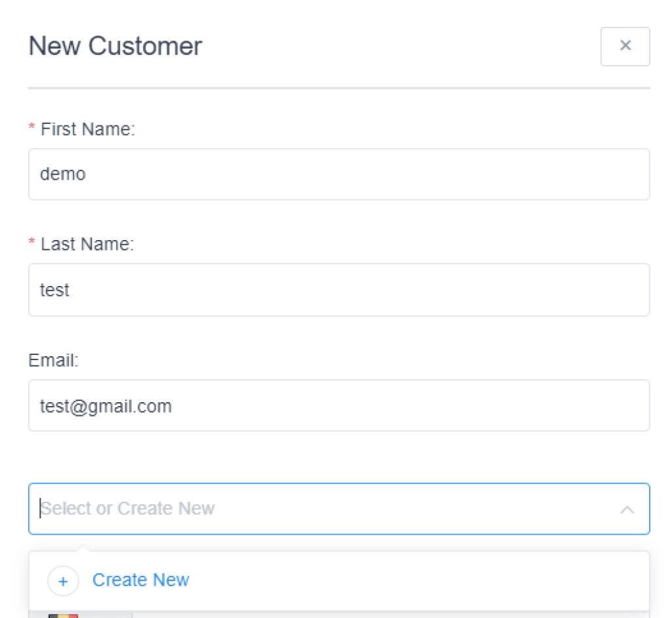Click the dropdown popup's small pointer arrow
This screenshot has height=618, width=672.
point(82,548)
